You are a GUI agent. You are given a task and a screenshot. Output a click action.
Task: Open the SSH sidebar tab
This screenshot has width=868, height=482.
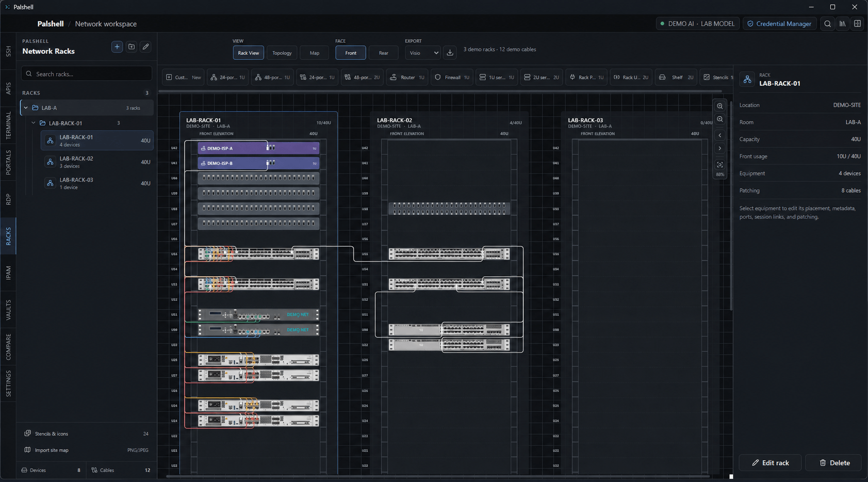click(8, 51)
